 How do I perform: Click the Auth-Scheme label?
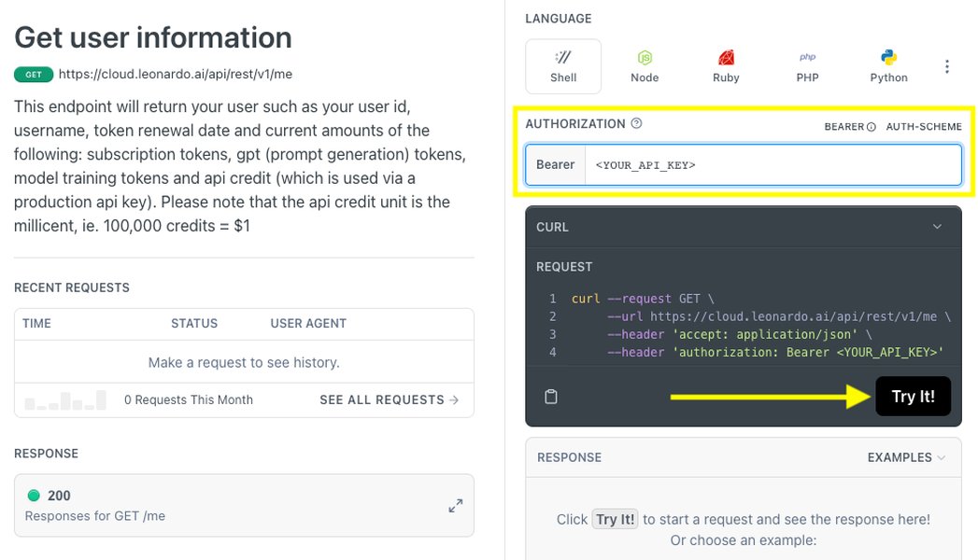pos(924,126)
